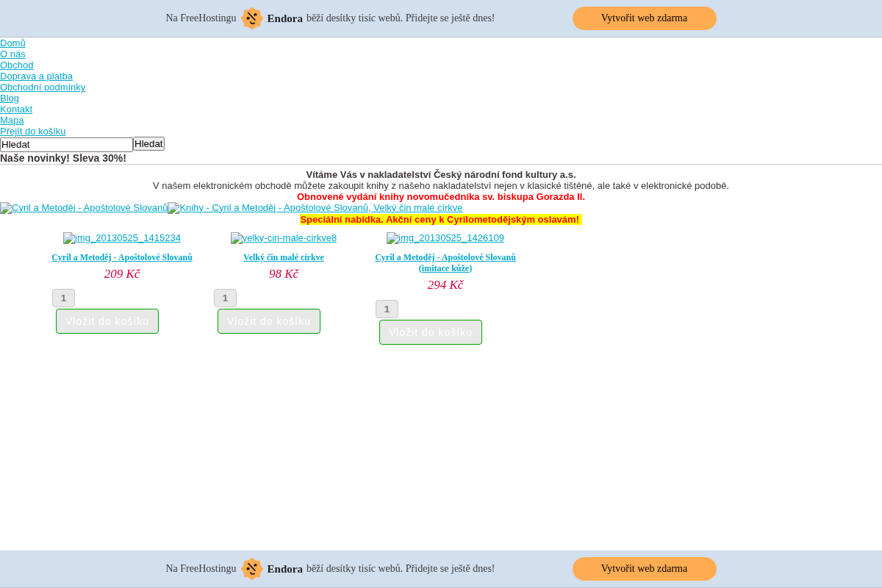
Task: Open the Domů menu link
Action: [12, 43]
